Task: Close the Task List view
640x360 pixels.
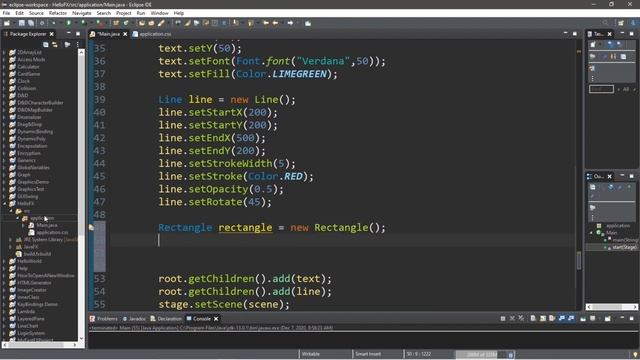Action: [609, 34]
